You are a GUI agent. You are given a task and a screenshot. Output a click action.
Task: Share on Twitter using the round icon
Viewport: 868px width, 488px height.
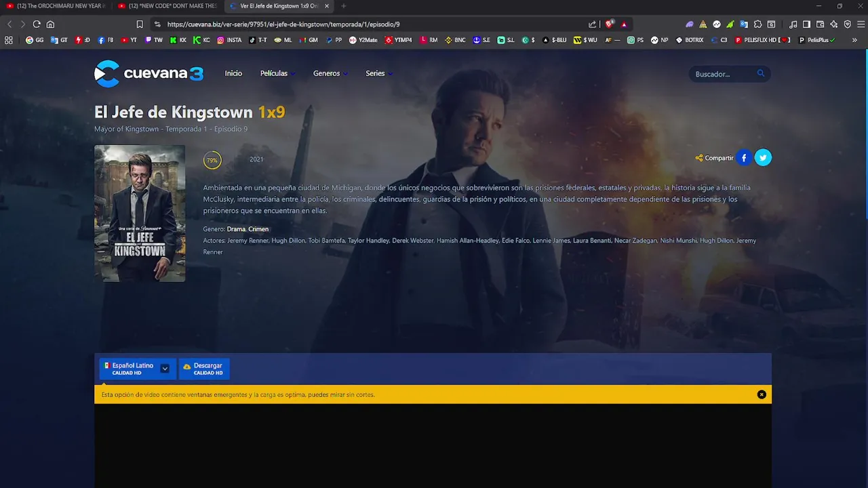click(763, 158)
